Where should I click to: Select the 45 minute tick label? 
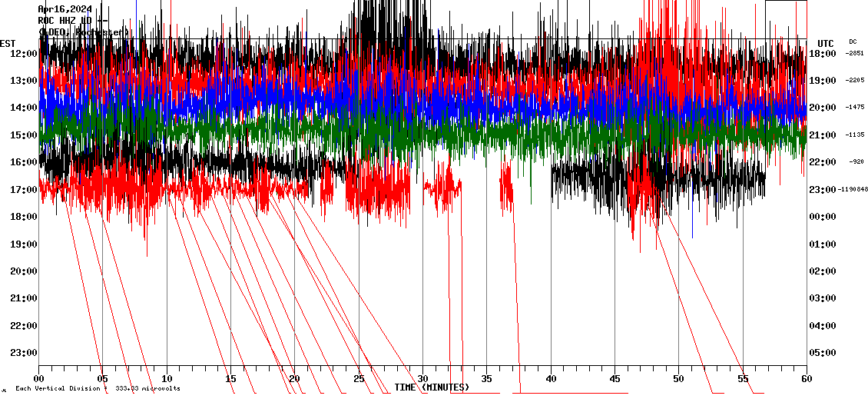tap(615, 378)
